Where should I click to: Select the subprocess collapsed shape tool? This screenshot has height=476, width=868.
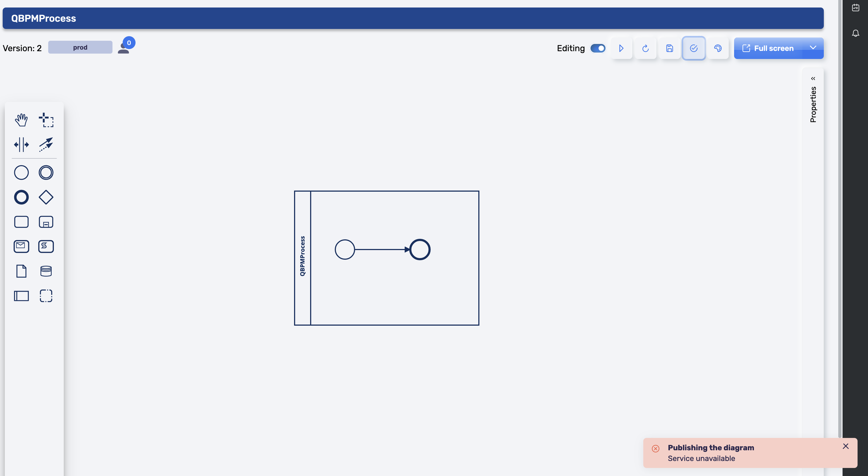click(46, 222)
